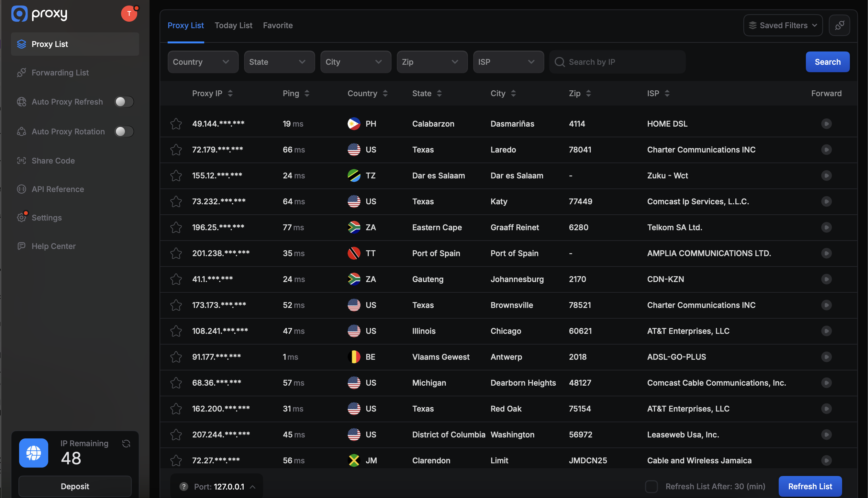Select the Forwarding List icon in sidebar
868x498 pixels.
click(21, 72)
